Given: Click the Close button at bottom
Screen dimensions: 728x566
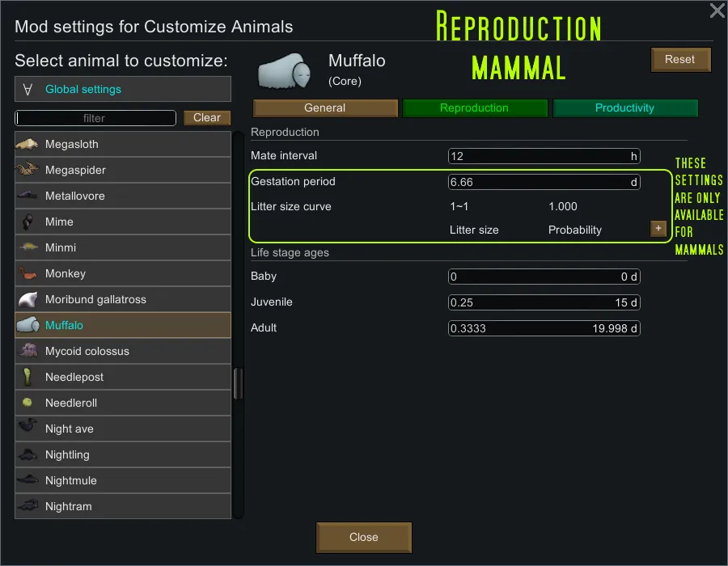Looking at the screenshot, I should coord(363,537).
